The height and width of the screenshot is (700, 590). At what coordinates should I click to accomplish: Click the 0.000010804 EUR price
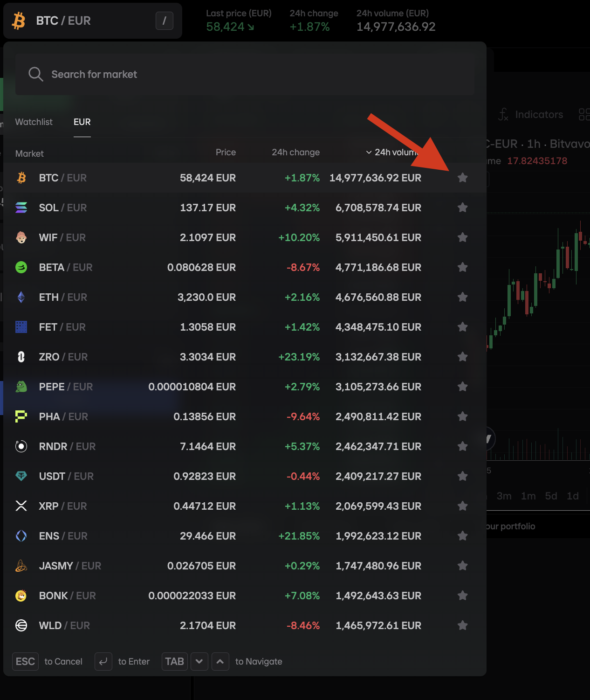click(192, 387)
